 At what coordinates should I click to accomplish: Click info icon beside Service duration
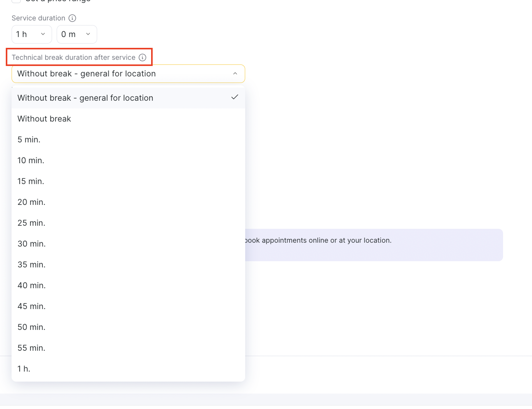pyautogui.click(x=72, y=18)
